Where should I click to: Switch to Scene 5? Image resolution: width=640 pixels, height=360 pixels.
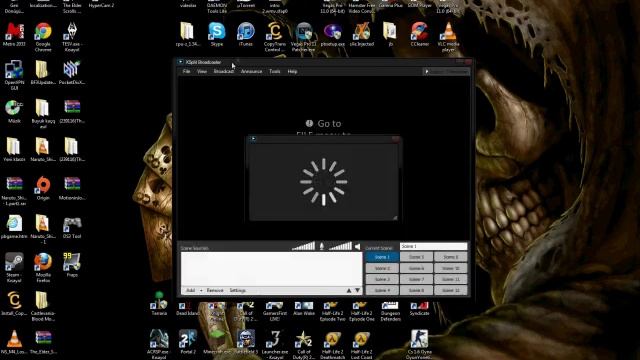[416, 257]
